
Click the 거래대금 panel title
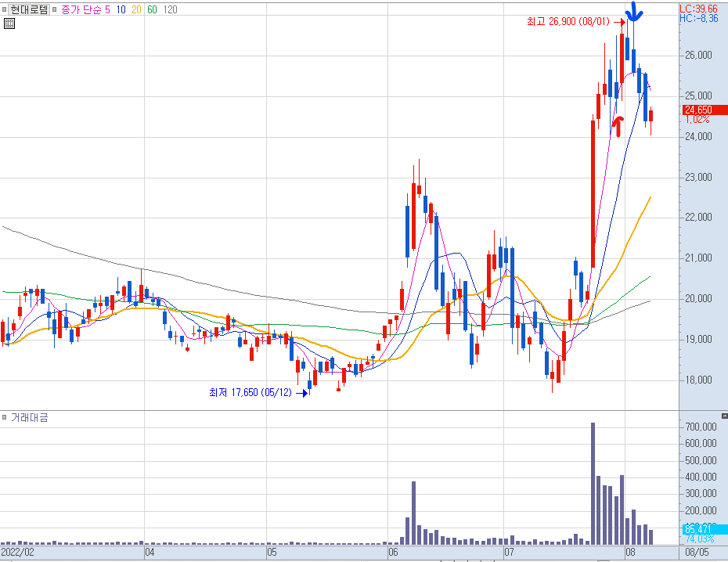point(29,417)
